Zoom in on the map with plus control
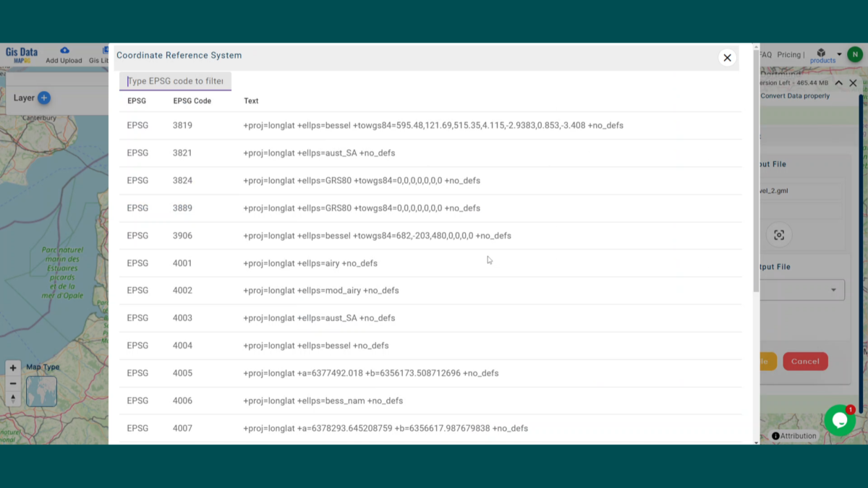The image size is (868, 488). [x=12, y=367]
